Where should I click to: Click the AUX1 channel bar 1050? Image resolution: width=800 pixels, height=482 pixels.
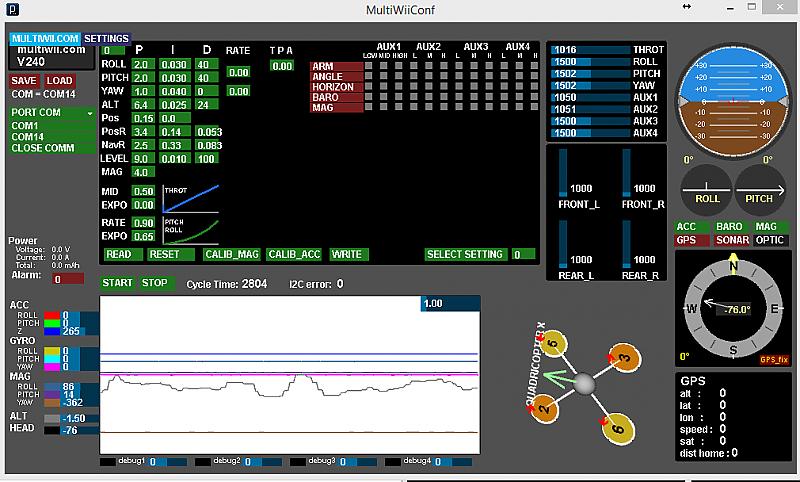coord(590,97)
